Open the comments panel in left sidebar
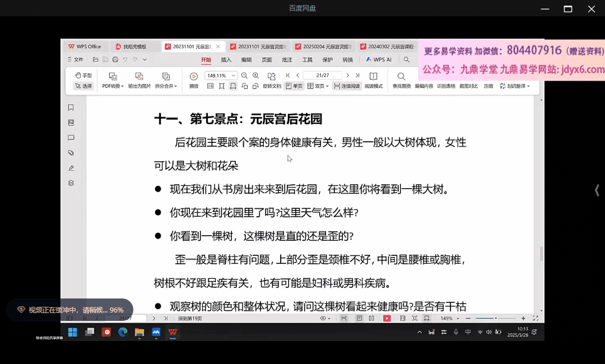605x364 pixels. [71, 138]
